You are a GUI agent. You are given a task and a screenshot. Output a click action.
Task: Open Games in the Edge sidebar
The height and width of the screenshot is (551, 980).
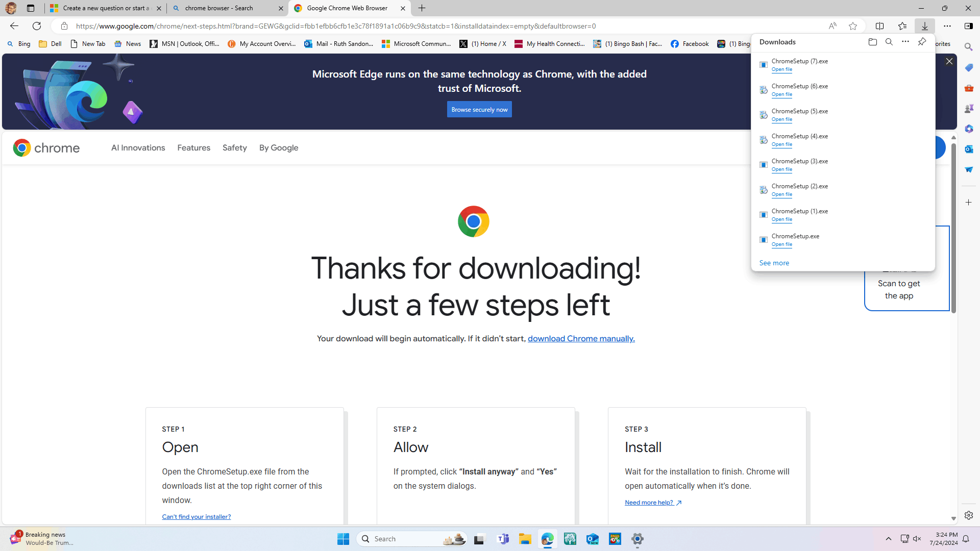[x=969, y=108]
